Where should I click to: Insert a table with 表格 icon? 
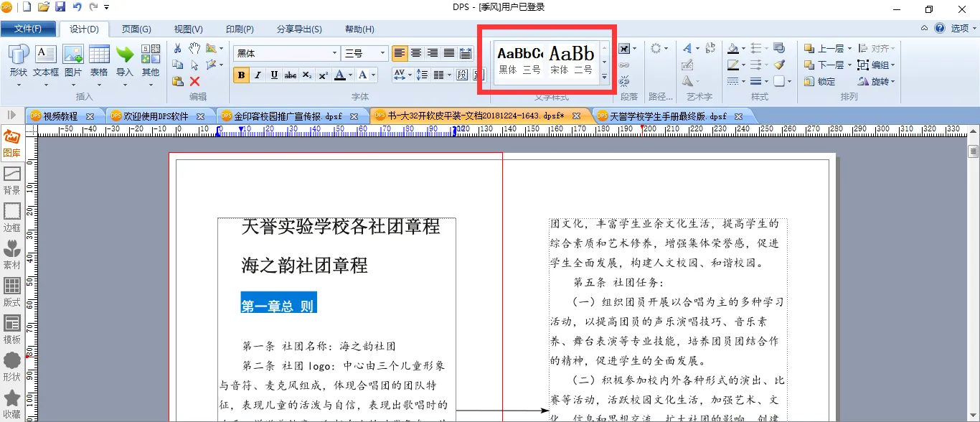pos(99,60)
